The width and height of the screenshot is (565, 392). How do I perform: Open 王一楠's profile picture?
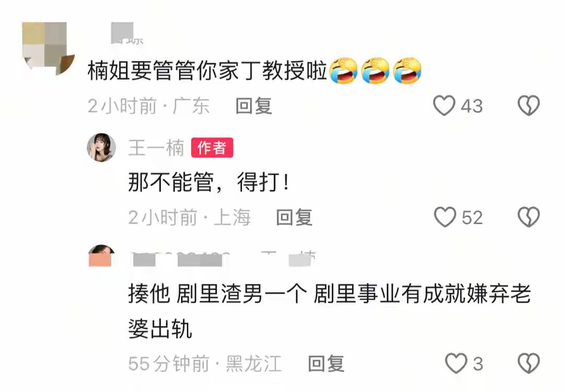point(101,147)
